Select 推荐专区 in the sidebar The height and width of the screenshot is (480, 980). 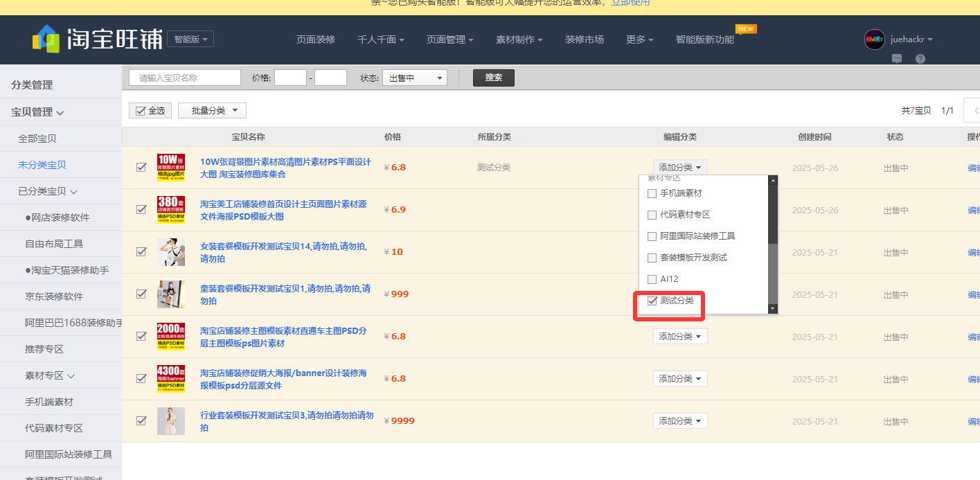44,349
